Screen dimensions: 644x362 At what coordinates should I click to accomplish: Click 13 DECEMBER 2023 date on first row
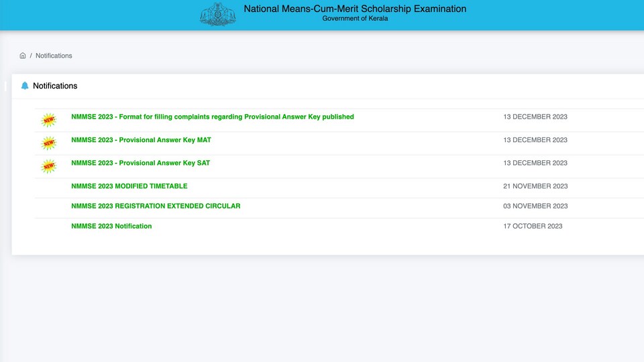click(535, 117)
